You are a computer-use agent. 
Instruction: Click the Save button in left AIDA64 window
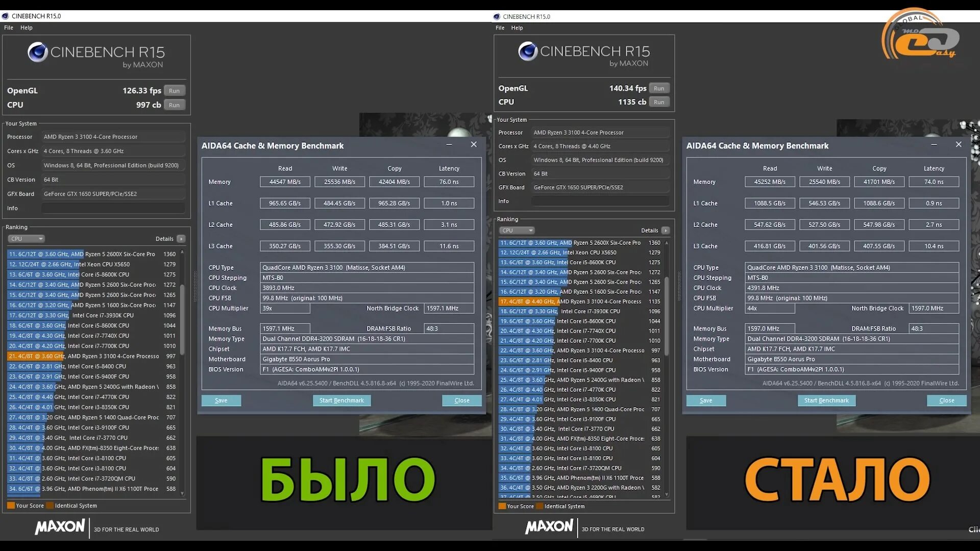[x=222, y=400]
